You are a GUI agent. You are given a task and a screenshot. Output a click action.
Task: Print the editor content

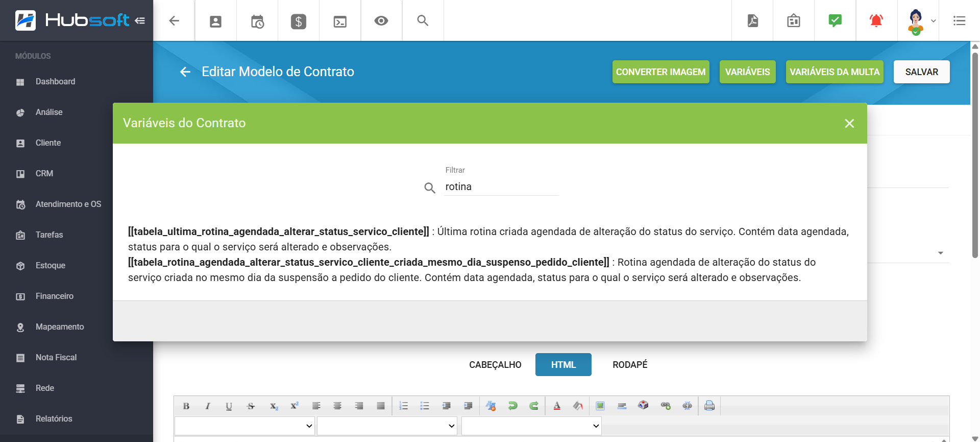[709, 406]
